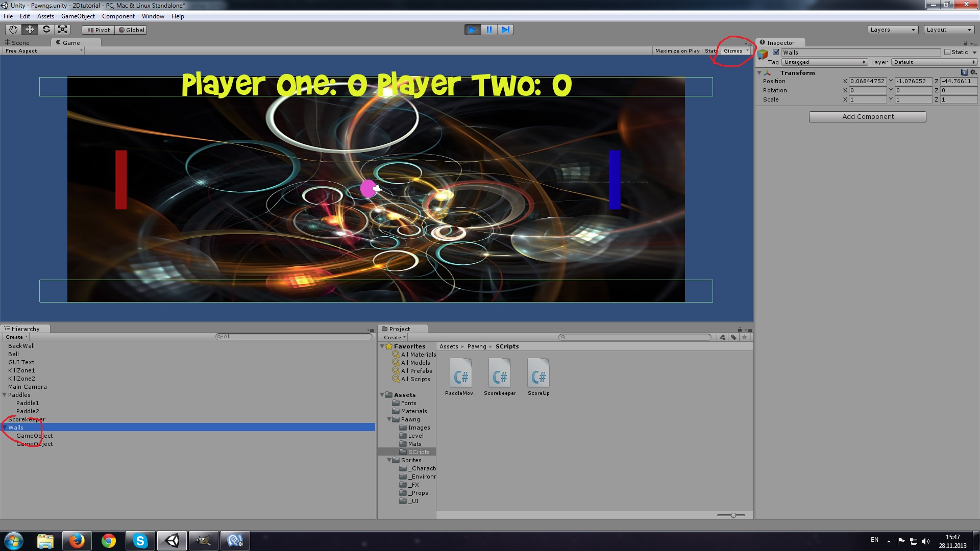Open the Layout dropdown
The width and height of the screenshot is (980, 551).
coord(949,30)
